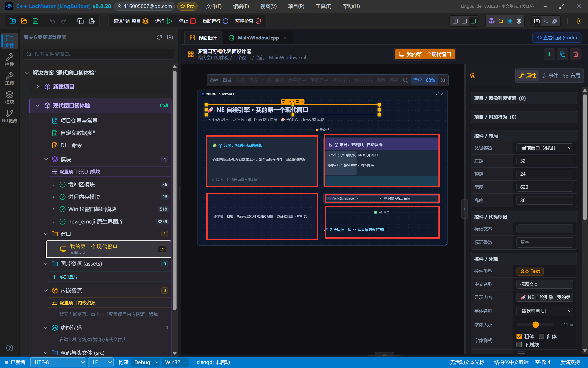The width and height of the screenshot is (588, 368).
Task: Open the debug bug icon
Action: click(x=491, y=21)
